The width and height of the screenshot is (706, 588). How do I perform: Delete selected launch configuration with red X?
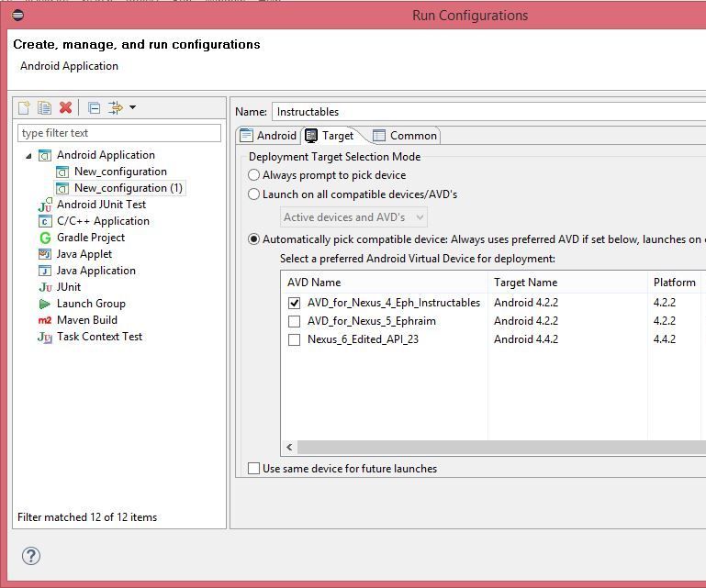coord(66,107)
